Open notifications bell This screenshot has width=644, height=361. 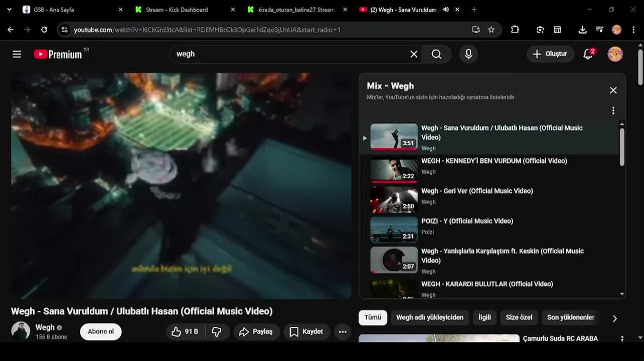click(589, 54)
